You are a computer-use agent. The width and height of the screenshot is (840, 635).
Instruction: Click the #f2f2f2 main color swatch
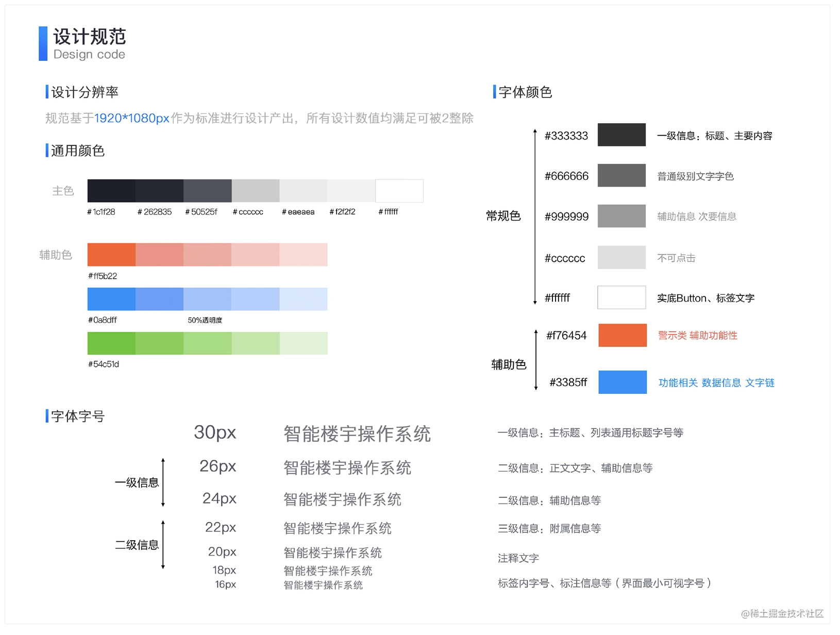pos(351,191)
